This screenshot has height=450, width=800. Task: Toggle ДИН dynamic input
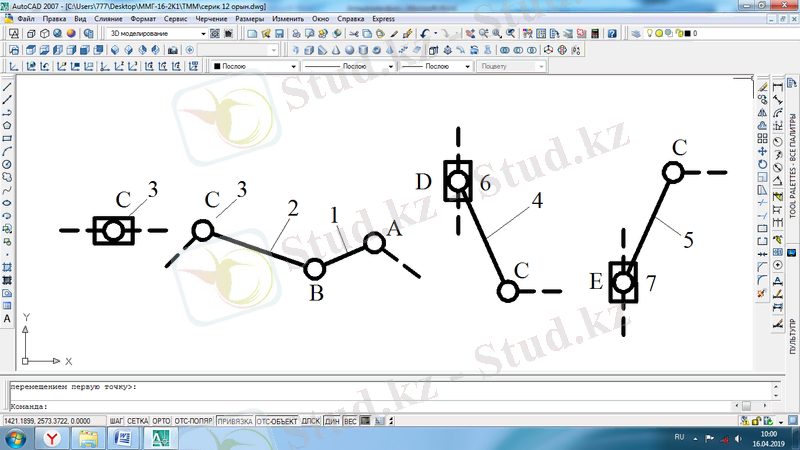(332, 421)
